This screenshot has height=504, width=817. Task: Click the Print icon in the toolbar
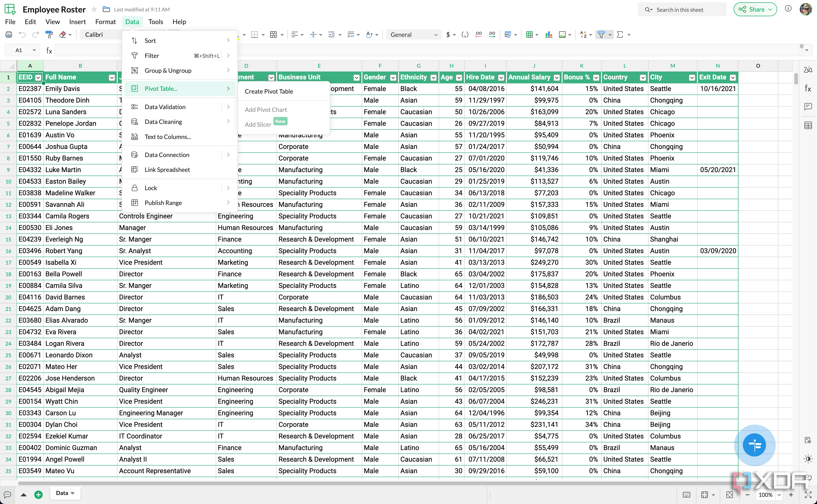[9, 35]
